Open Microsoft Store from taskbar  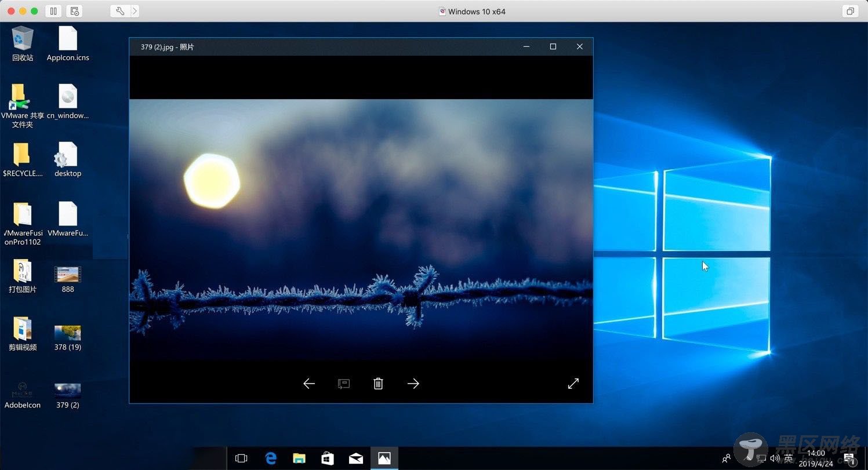coord(327,458)
